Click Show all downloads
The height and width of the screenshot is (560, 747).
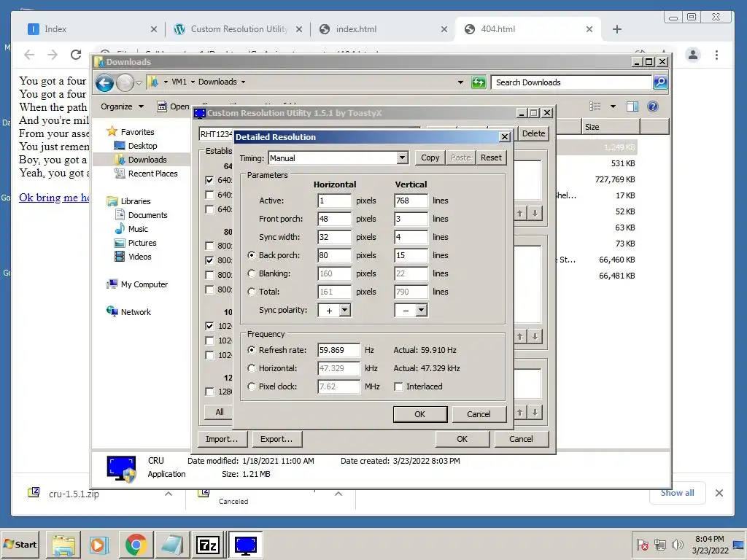tap(677, 493)
